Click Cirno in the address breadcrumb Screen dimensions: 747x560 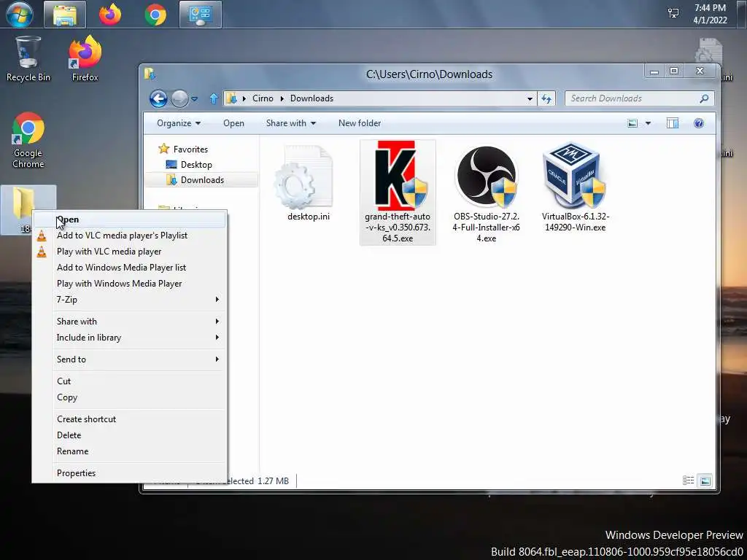coord(263,98)
